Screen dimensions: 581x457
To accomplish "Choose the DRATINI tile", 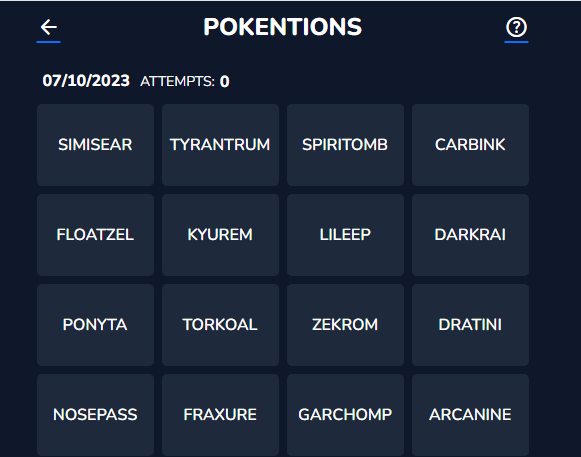I will 470,325.
